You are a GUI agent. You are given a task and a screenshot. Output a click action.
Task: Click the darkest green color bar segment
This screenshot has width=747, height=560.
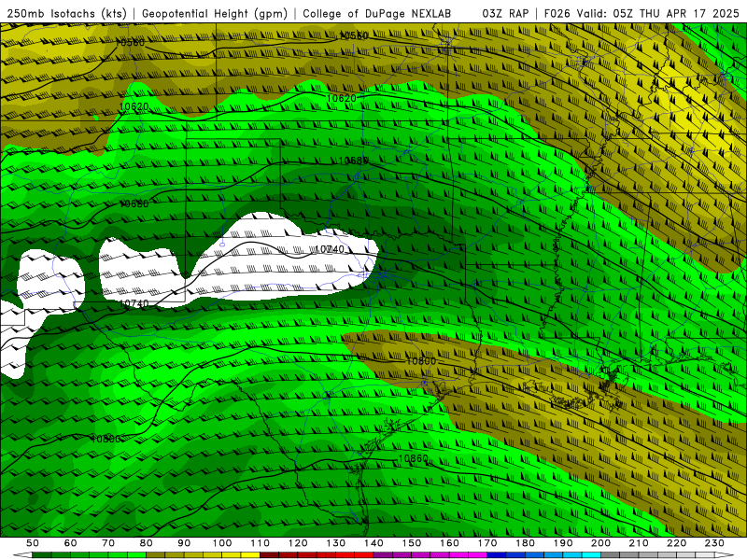(x=42, y=555)
